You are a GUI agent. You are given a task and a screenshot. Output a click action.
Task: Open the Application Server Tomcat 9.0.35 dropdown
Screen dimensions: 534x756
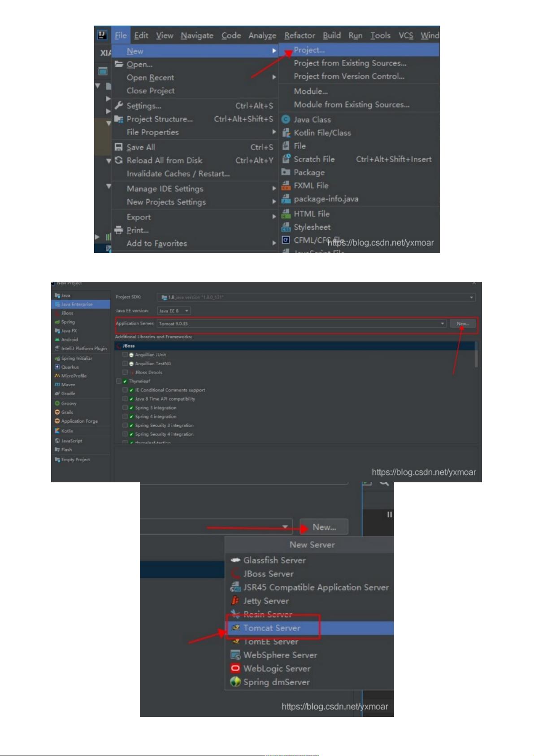click(302, 323)
